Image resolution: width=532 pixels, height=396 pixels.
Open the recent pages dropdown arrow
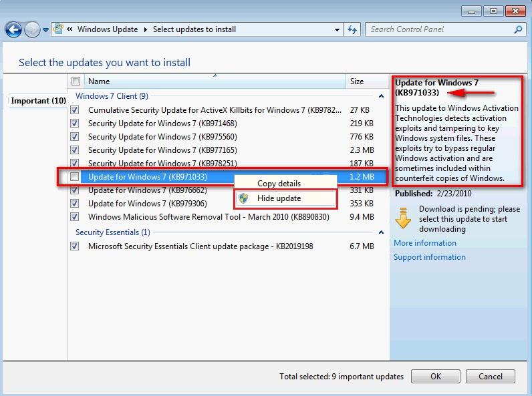pos(46,30)
